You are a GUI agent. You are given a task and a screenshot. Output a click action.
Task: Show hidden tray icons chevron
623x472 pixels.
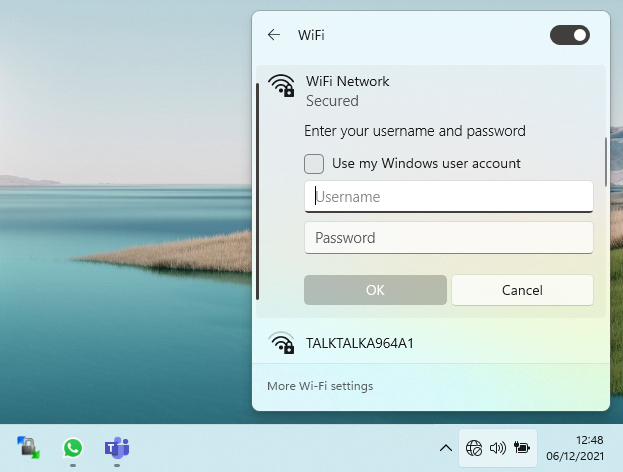click(446, 448)
